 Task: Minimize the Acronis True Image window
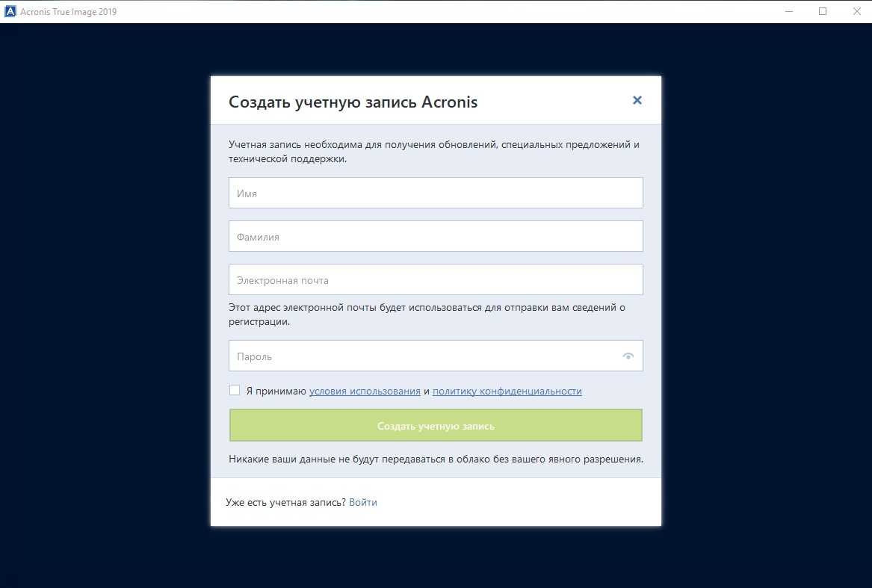788,11
